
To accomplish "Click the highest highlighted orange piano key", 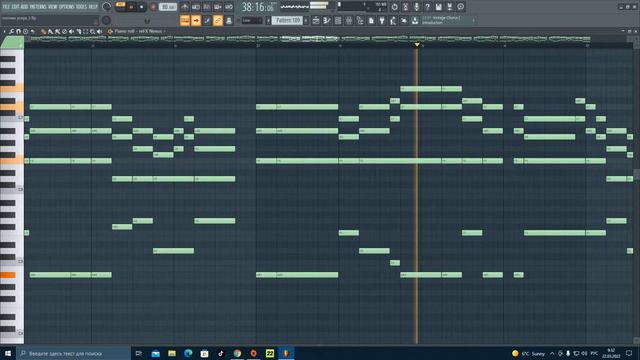I will tap(12, 88).
